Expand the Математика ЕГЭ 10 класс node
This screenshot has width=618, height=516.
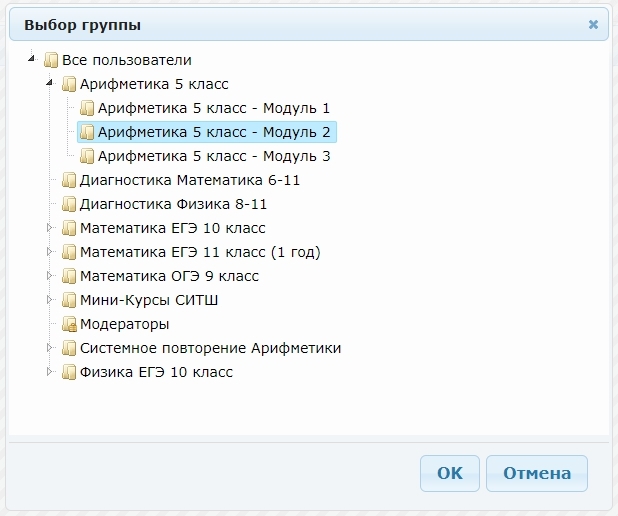click(50, 228)
